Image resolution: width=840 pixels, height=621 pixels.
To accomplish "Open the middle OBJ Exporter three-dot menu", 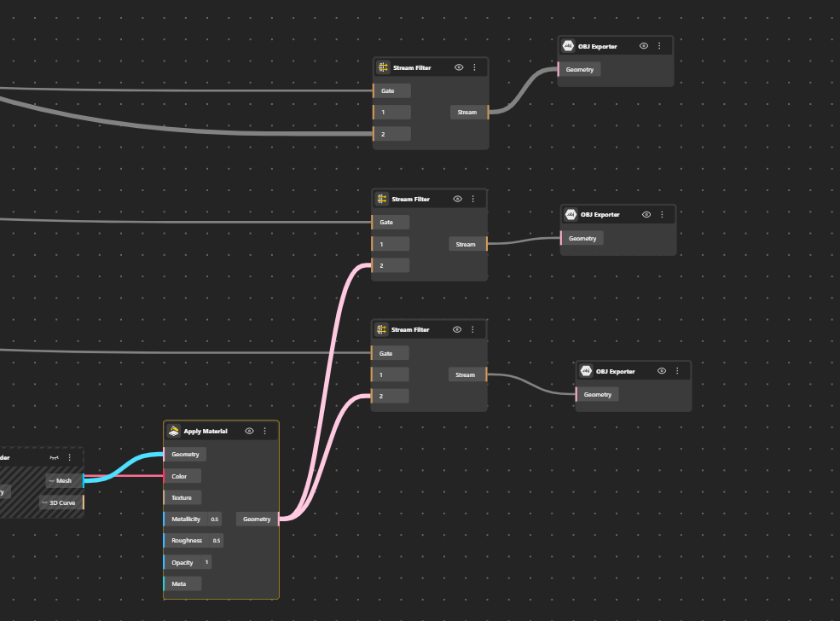I will pos(662,214).
